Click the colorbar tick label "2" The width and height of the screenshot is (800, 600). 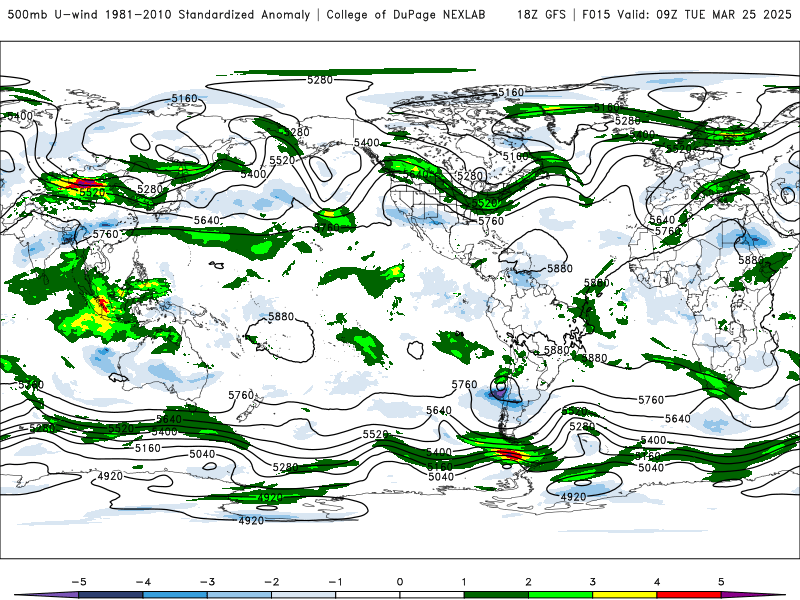click(x=528, y=582)
